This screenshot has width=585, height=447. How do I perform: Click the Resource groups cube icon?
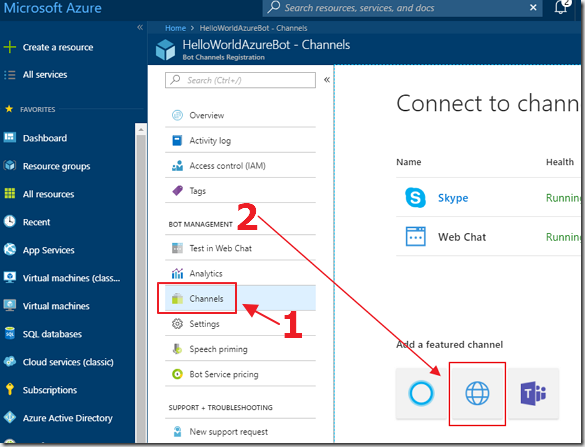click(10, 166)
